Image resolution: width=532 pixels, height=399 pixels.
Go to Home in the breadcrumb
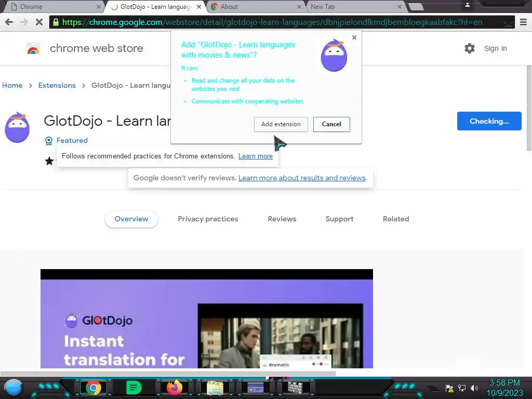pyautogui.click(x=12, y=86)
